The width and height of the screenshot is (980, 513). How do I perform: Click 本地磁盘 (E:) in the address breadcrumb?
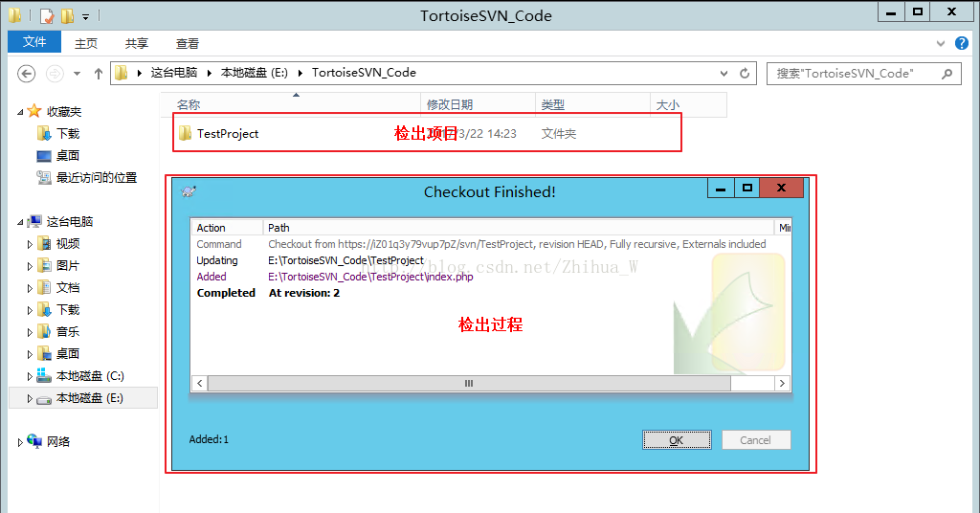tap(255, 73)
